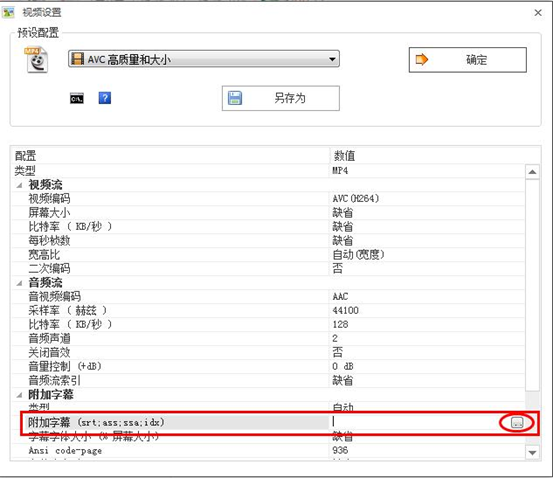Screen dimensions: 553x478
Task: Browse for subtitle file with ellipsis button
Action: pyautogui.click(x=517, y=422)
